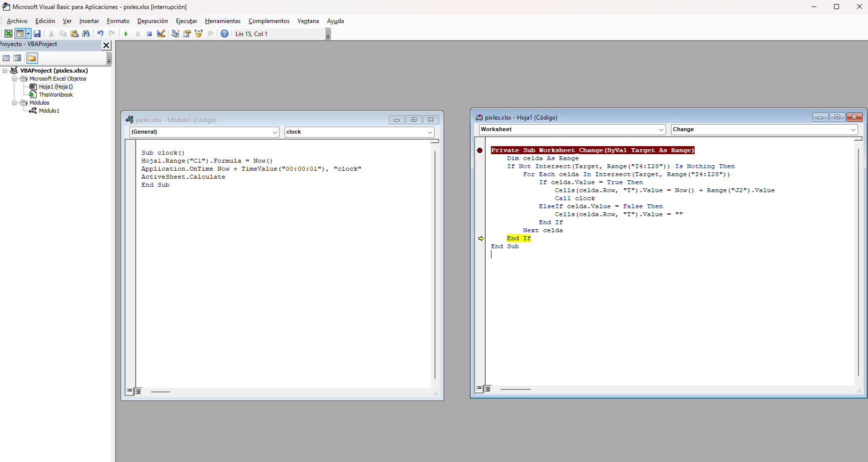Screen dimensions: 868x462
Task: Open the Herramientas menu
Action: [x=222, y=21]
